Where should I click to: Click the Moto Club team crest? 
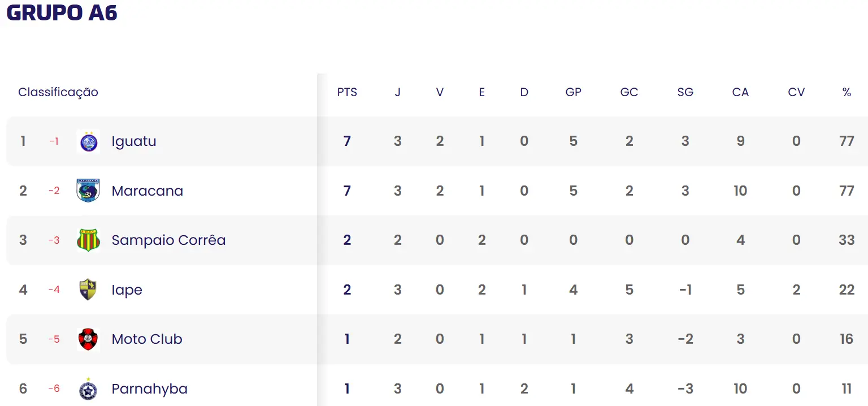pyautogui.click(x=88, y=339)
